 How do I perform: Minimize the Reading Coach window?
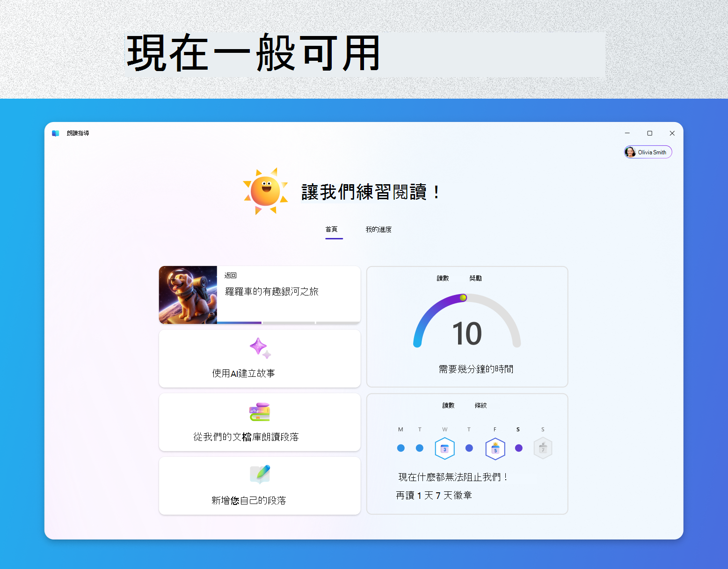tap(627, 133)
